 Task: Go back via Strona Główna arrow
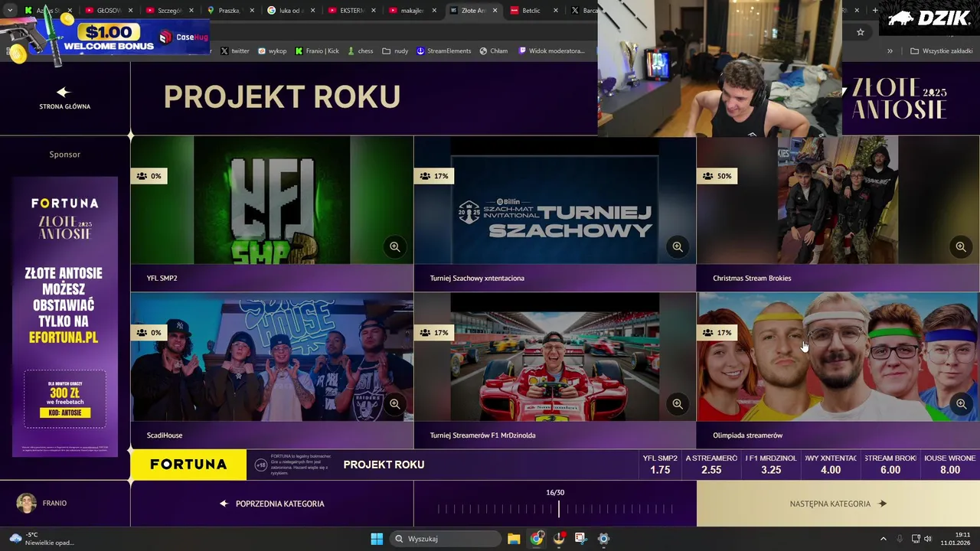point(64,98)
